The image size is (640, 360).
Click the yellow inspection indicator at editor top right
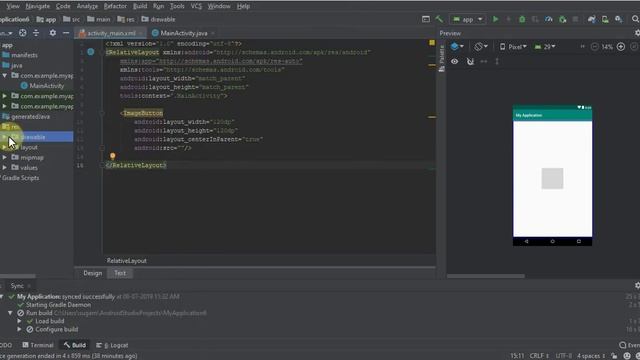pyautogui.click(x=432, y=43)
